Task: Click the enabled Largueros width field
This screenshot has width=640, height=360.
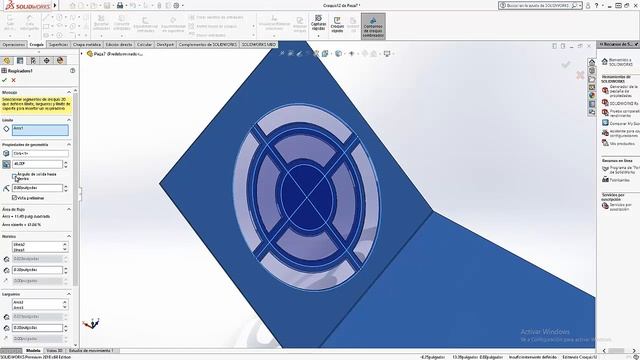Action: [x=37, y=328]
